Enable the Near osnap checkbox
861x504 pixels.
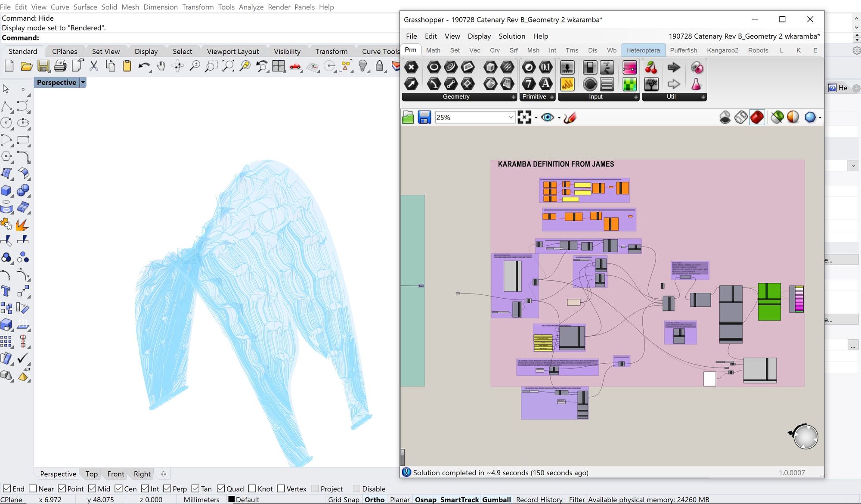click(x=33, y=489)
